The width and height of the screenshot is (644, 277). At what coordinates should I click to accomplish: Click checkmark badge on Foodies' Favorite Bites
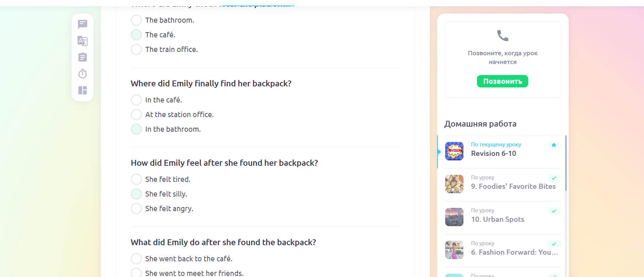coord(554,178)
